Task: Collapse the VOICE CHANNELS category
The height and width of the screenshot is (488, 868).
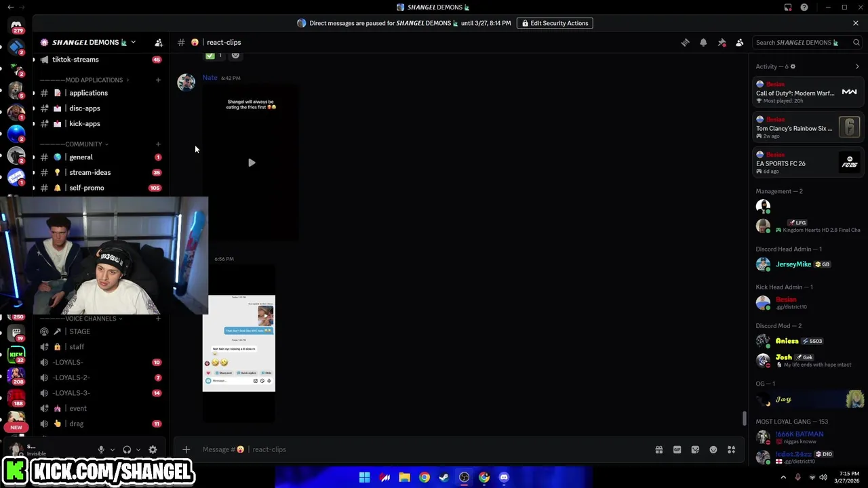Action: point(81,319)
